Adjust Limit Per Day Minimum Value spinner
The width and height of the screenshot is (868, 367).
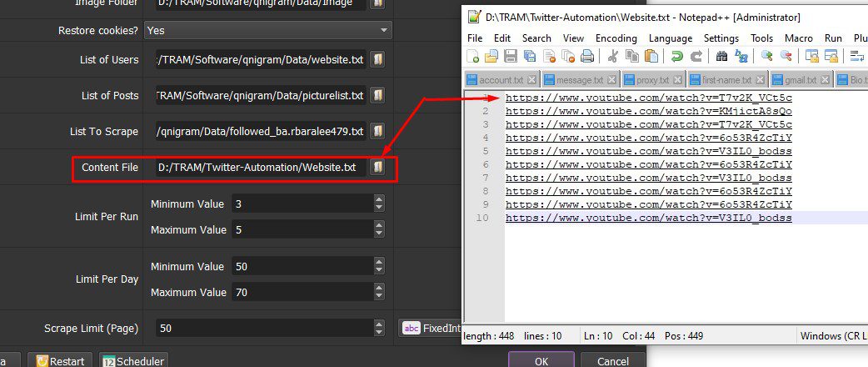379,267
